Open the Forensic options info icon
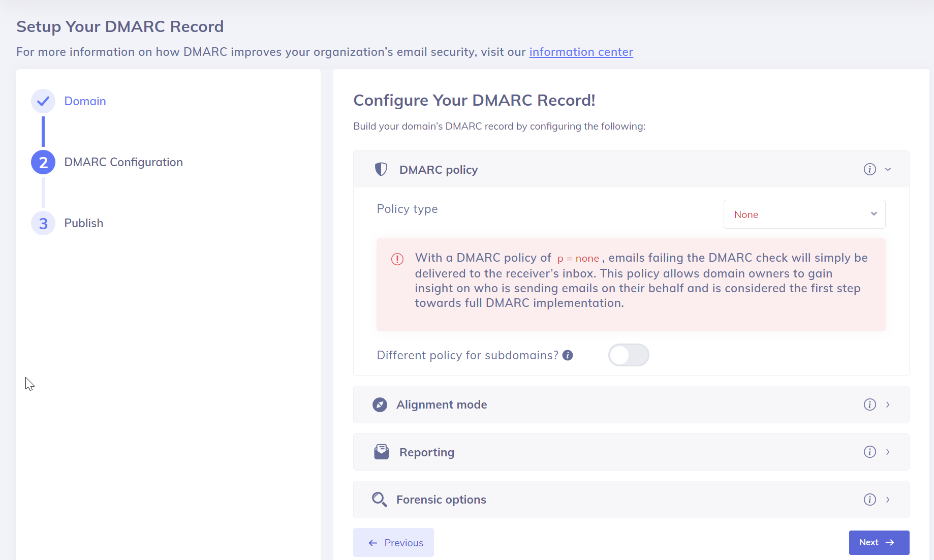The height and width of the screenshot is (560, 934). point(869,500)
